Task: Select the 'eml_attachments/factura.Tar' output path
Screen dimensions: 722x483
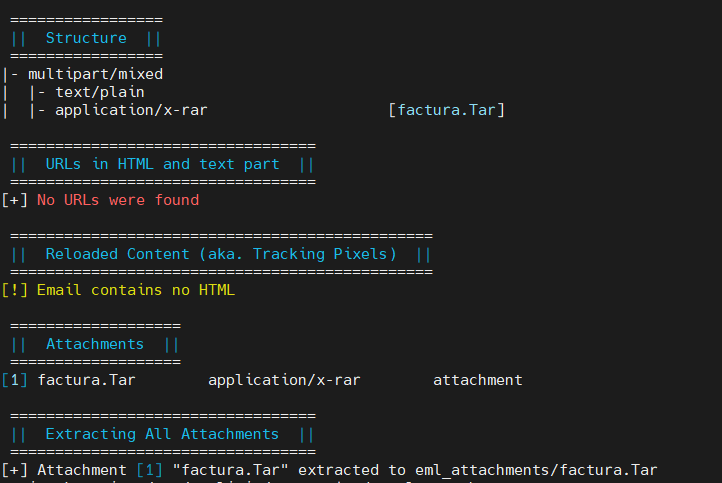Action: click(x=536, y=470)
